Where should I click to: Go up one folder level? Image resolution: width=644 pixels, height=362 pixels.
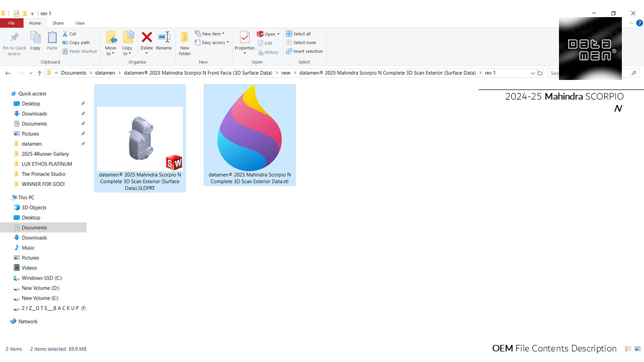[x=39, y=73]
